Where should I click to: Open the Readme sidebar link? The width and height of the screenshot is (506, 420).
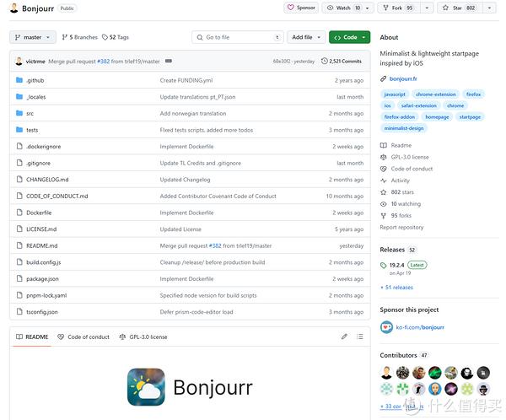[x=396, y=145]
